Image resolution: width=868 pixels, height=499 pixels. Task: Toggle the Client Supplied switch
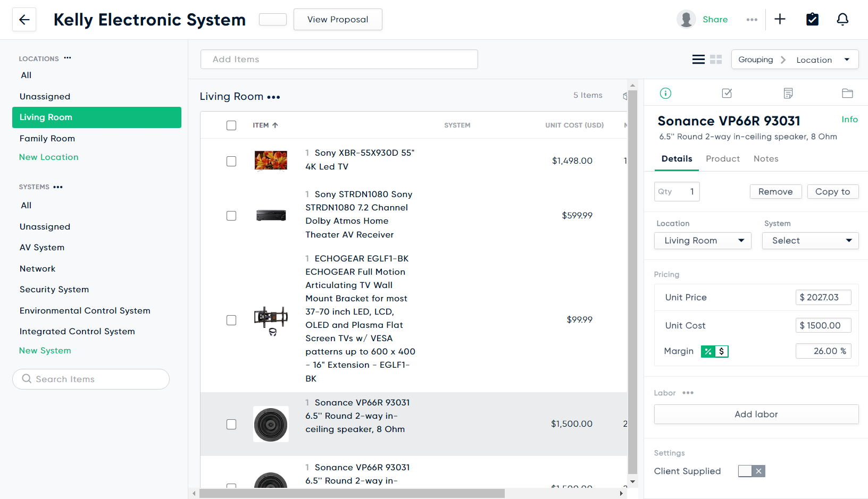(x=752, y=471)
